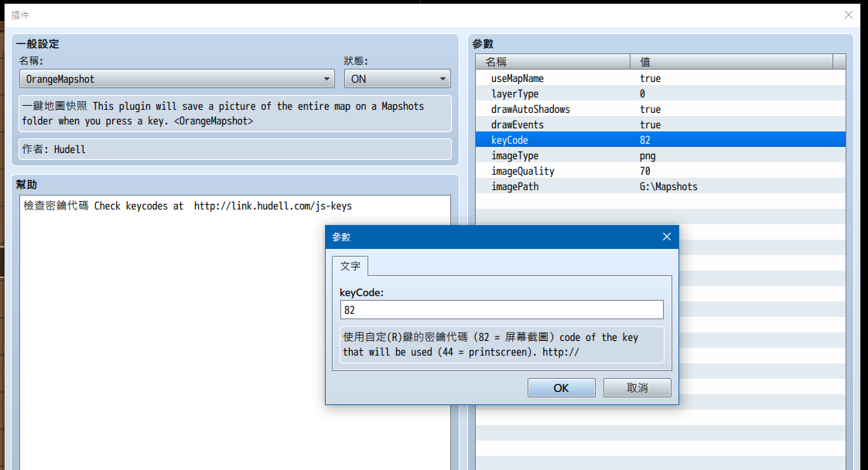Confirm the parameter with OK button
Image resolution: width=868 pixels, height=470 pixels.
click(x=562, y=387)
